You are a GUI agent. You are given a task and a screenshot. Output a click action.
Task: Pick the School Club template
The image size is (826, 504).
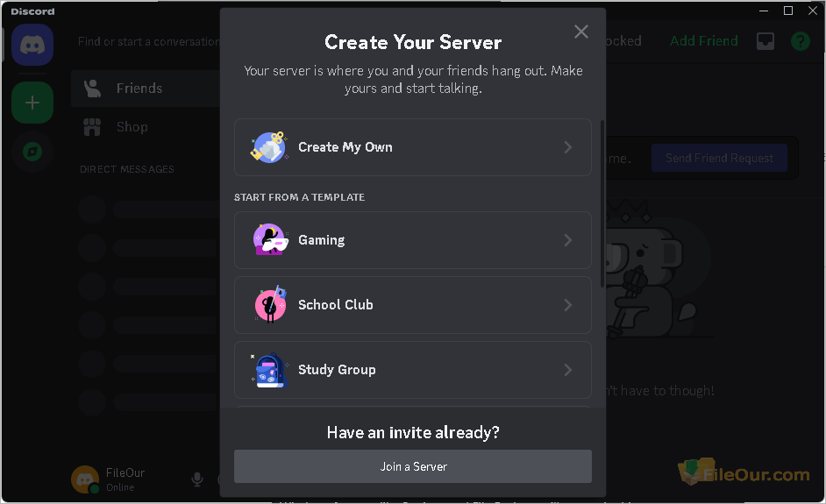(412, 305)
